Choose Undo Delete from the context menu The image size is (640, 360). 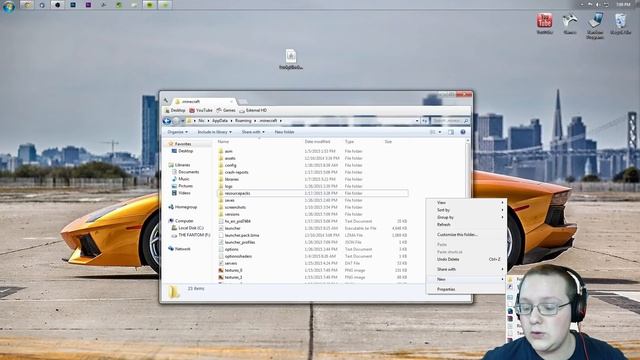(466, 259)
